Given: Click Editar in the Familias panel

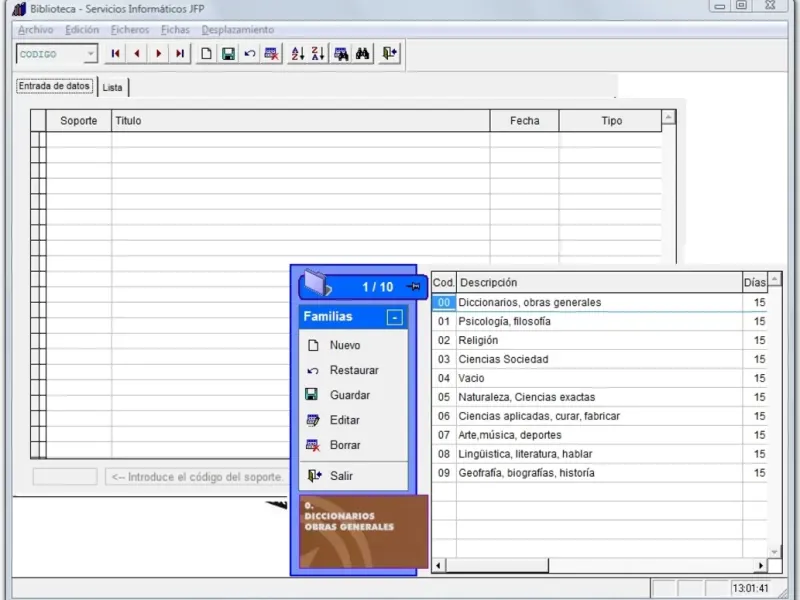Looking at the screenshot, I should tap(345, 420).
